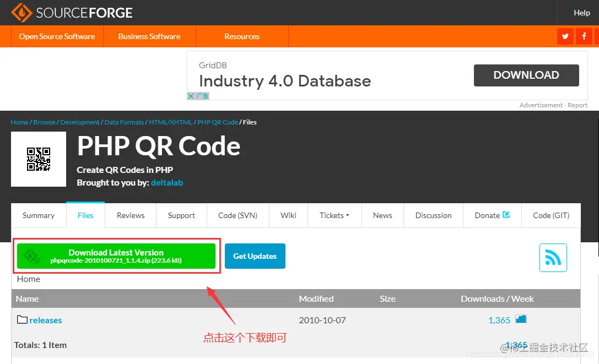This screenshot has width=599, height=364.
Task: Open SourceForge's Facebook page via the Facebook icon
Action: coord(584,36)
